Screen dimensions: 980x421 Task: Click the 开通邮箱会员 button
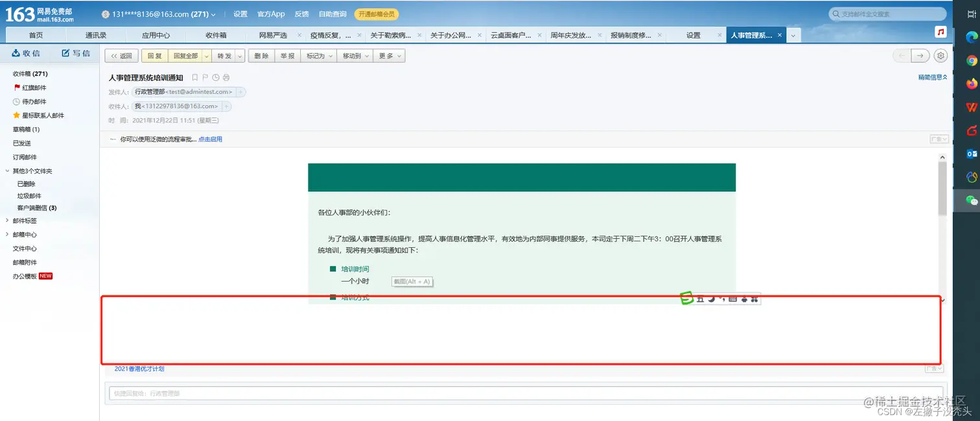click(x=377, y=14)
